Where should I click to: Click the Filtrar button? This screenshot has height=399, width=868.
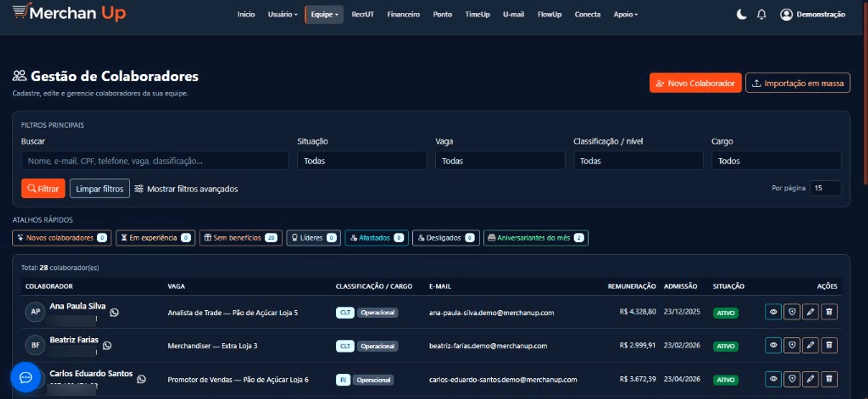click(x=43, y=188)
